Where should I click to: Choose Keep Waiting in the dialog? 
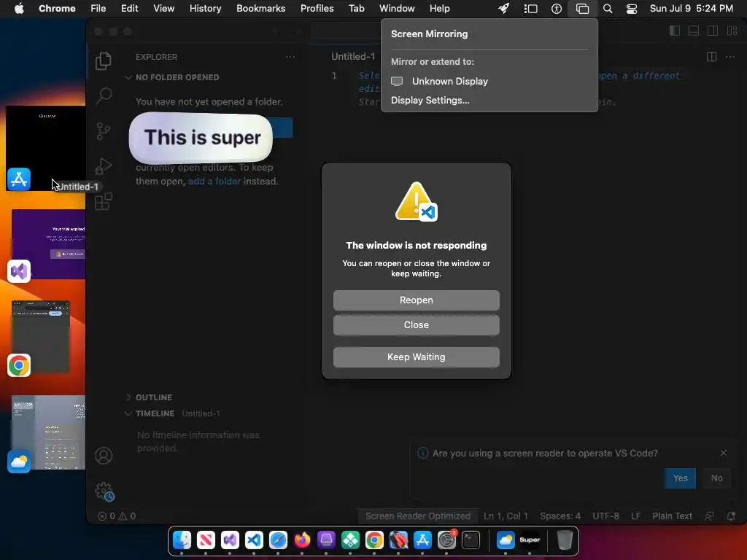417,357
